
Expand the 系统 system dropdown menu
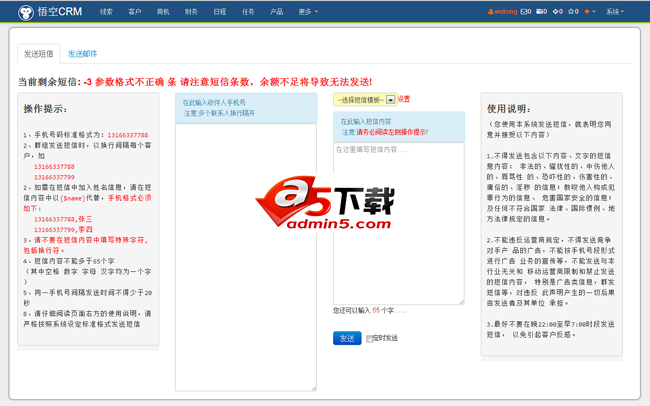click(615, 12)
